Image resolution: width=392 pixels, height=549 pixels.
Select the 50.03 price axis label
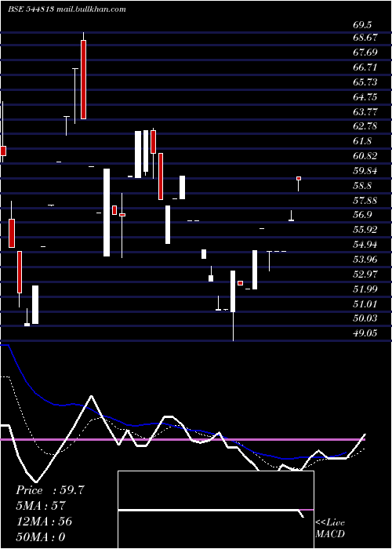coord(365,318)
